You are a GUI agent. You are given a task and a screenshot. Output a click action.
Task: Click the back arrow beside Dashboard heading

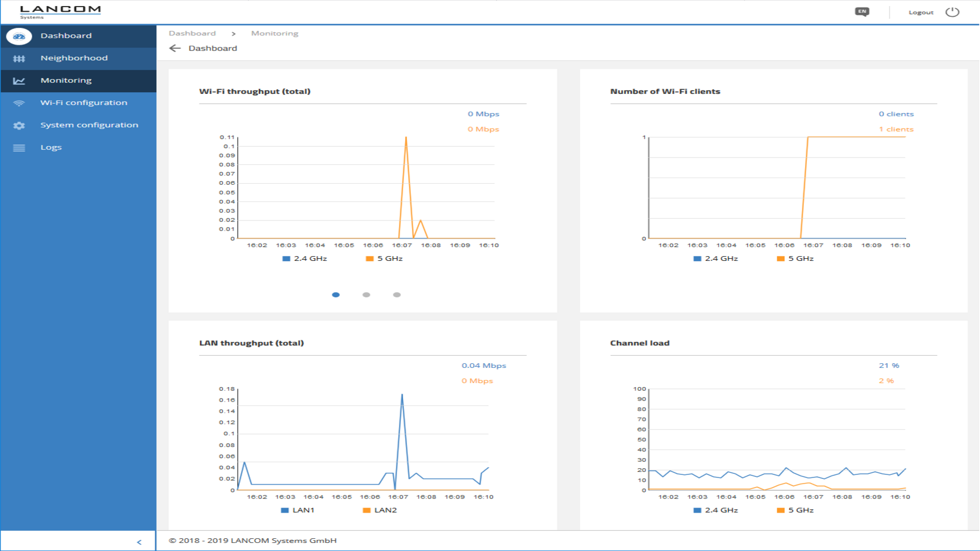pos(175,48)
